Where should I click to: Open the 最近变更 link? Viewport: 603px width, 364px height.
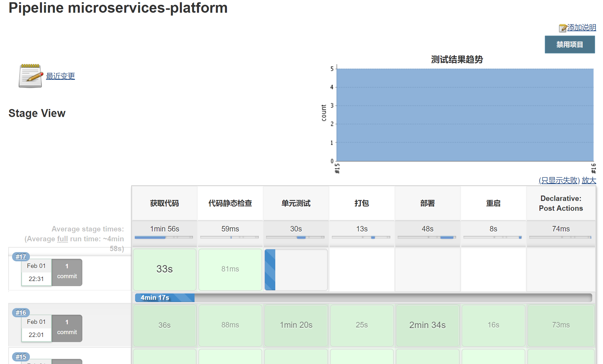[x=60, y=76]
